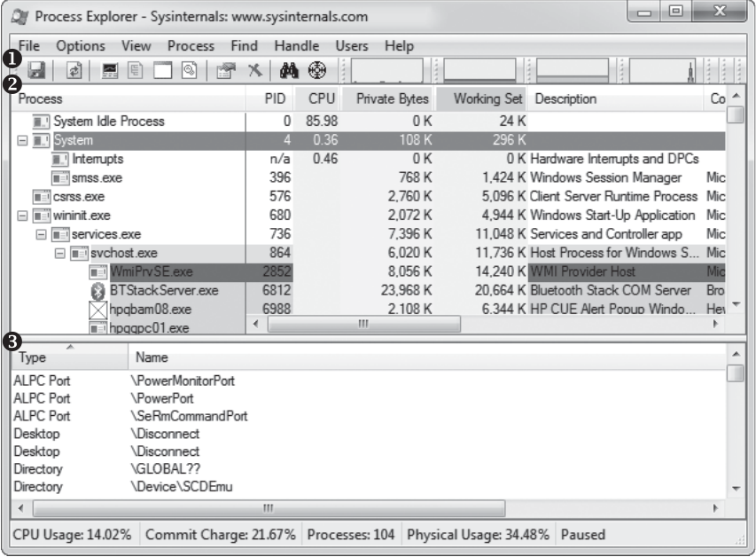
Task: Sort handles by Type column header
Action: pos(69,357)
